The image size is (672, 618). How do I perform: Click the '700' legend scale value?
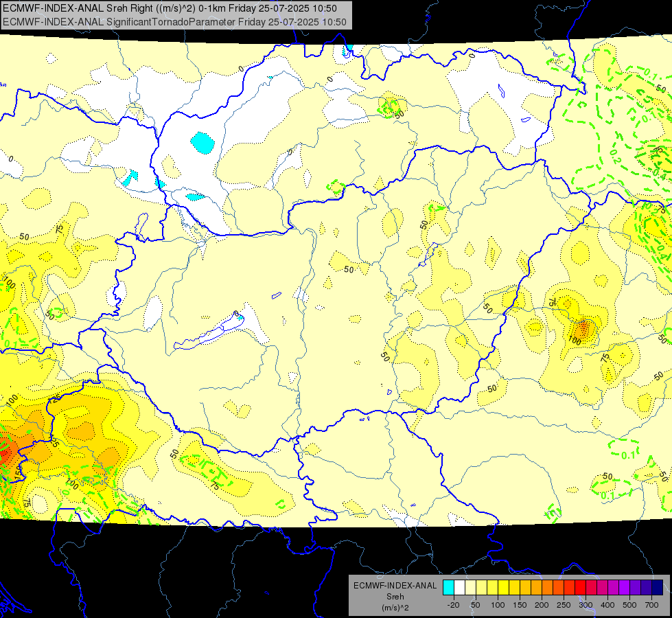(x=651, y=605)
